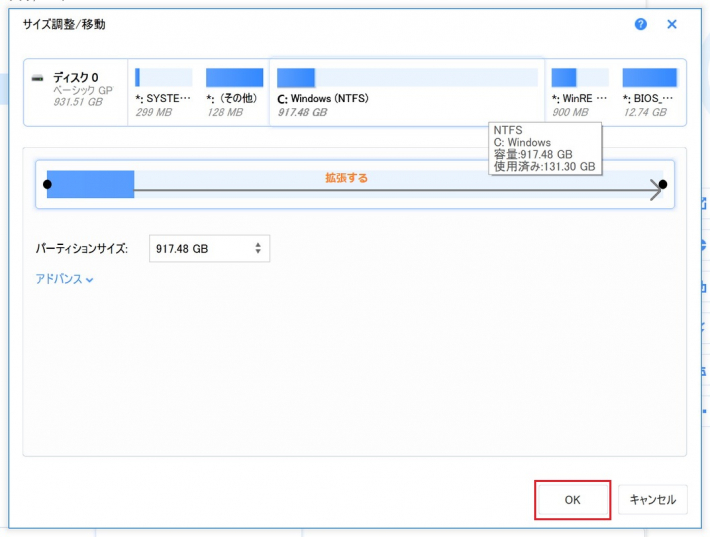Image resolution: width=710 pixels, height=537 pixels.
Task: Click the サイズ調整/移動 dialog title
Action: [63, 24]
